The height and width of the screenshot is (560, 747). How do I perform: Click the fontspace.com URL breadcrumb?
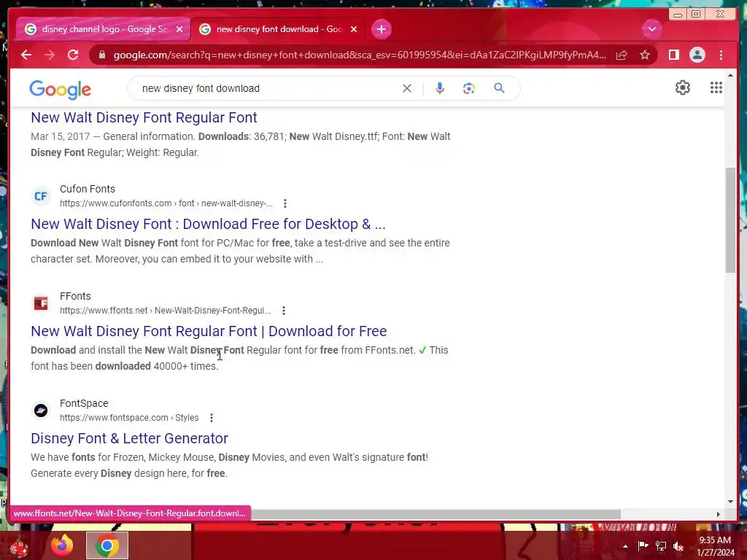pos(129,418)
